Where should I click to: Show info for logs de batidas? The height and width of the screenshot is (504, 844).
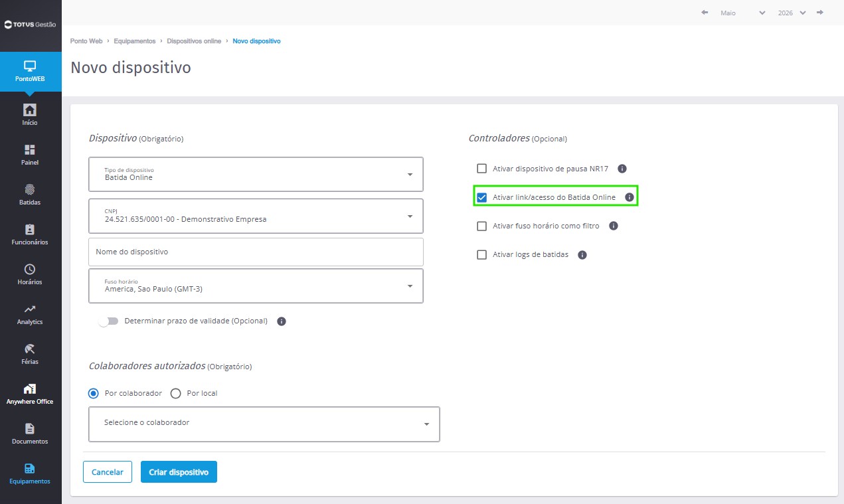click(582, 254)
